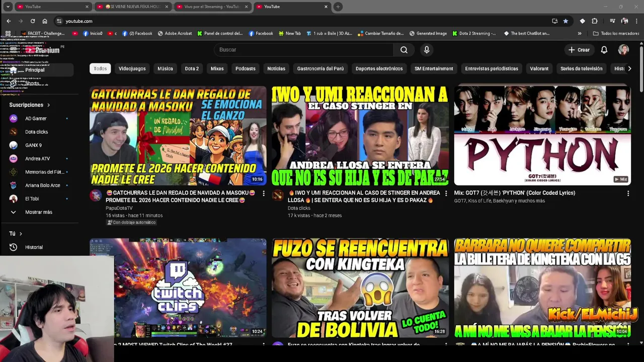Open tab search dropdown arrow
Image resolution: width=644 pixels, height=362 pixels.
point(8,7)
